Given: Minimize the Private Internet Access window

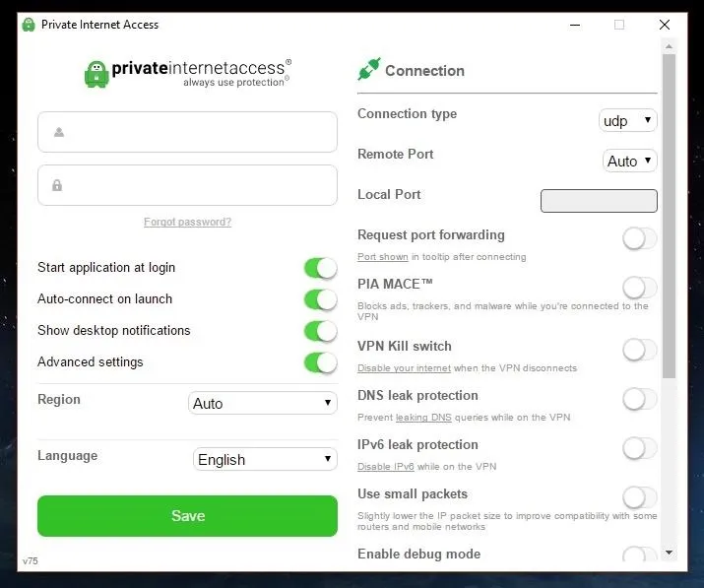Looking at the screenshot, I should click(x=575, y=25).
